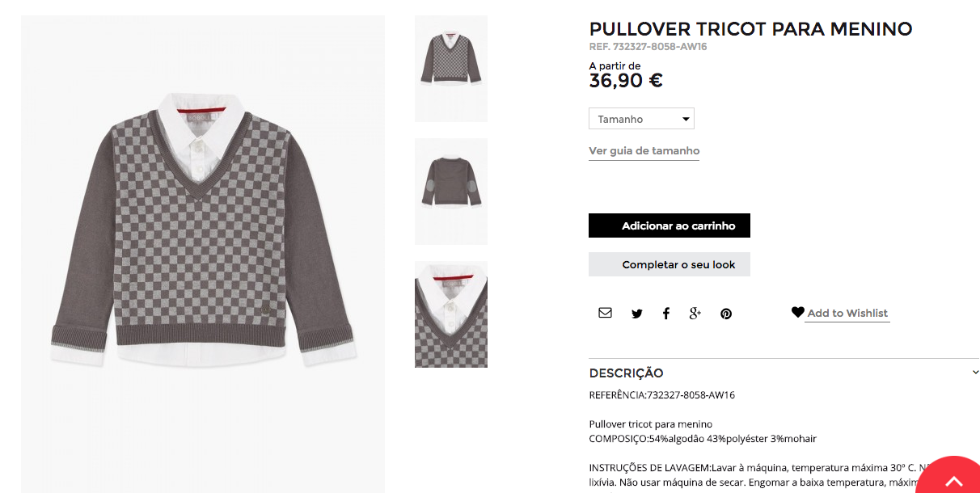Select the close-up collar detail thumbnail

(x=451, y=314)
